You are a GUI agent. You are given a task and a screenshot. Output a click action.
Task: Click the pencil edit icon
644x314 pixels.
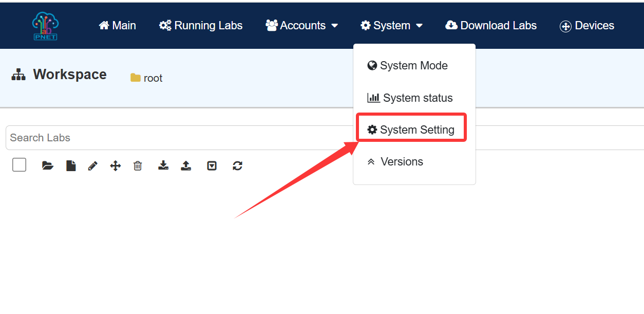point(93,165)
